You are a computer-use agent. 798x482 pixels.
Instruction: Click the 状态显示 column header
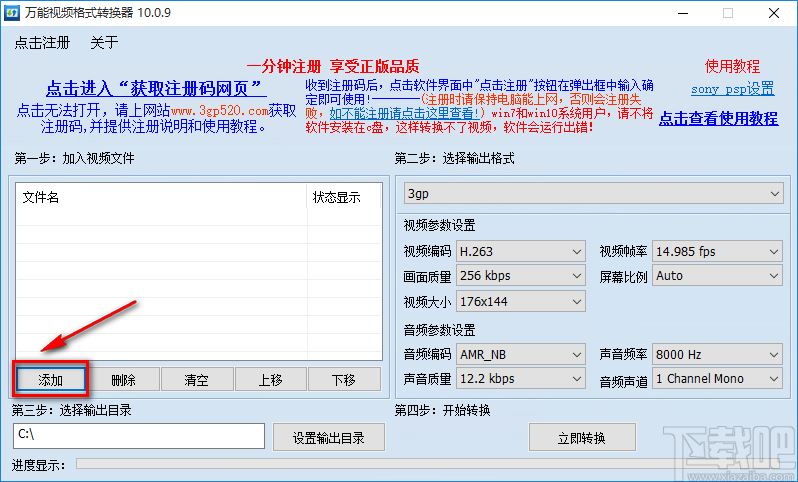point(344,197)
